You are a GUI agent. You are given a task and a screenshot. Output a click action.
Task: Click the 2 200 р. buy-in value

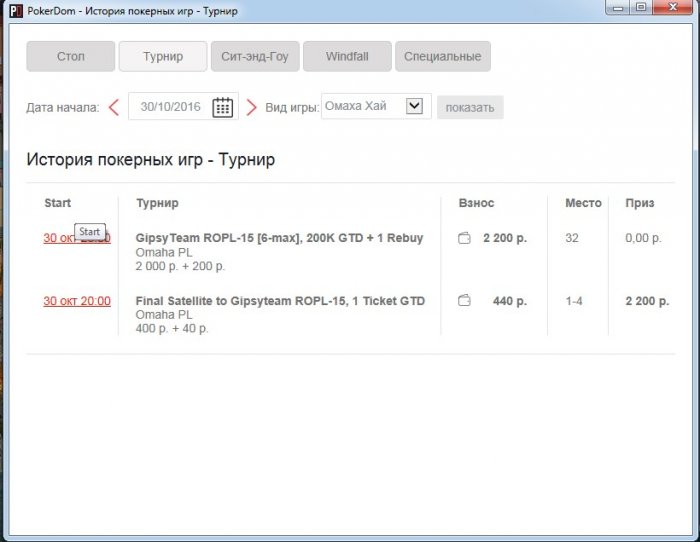pyautogui.click(x=505, y=238)
